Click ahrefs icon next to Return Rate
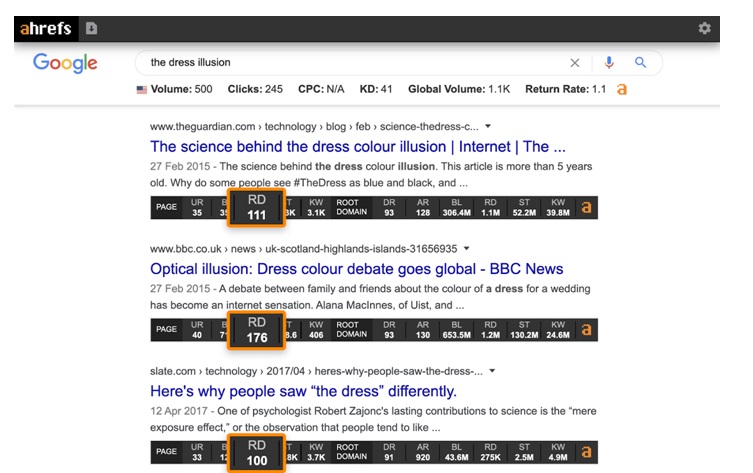The image size is (753, 473). [x=622, y=89]
